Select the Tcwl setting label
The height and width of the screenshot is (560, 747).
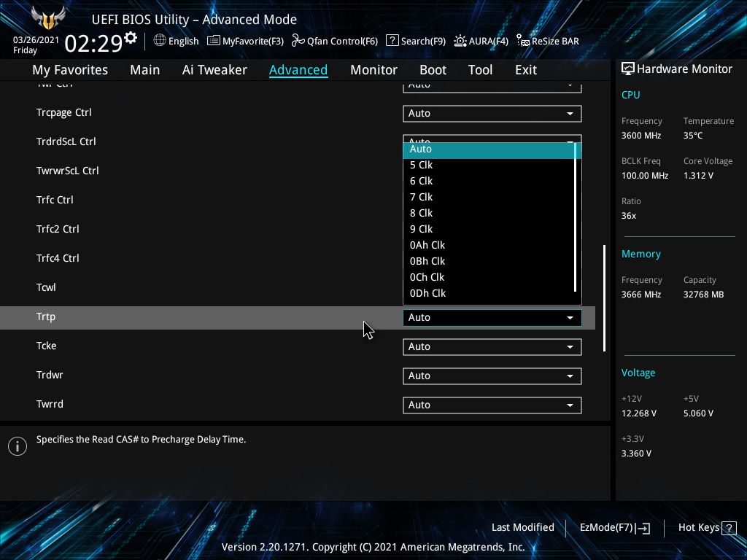46,287
